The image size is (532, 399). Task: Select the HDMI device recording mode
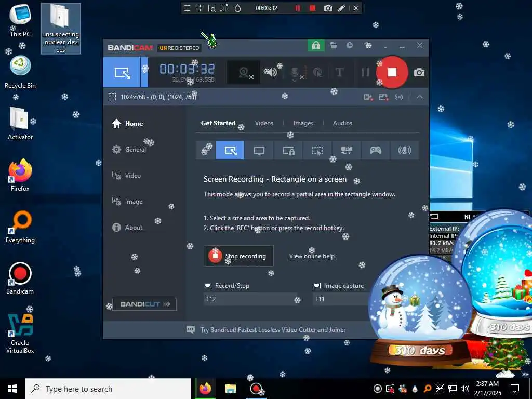[347, 150]
